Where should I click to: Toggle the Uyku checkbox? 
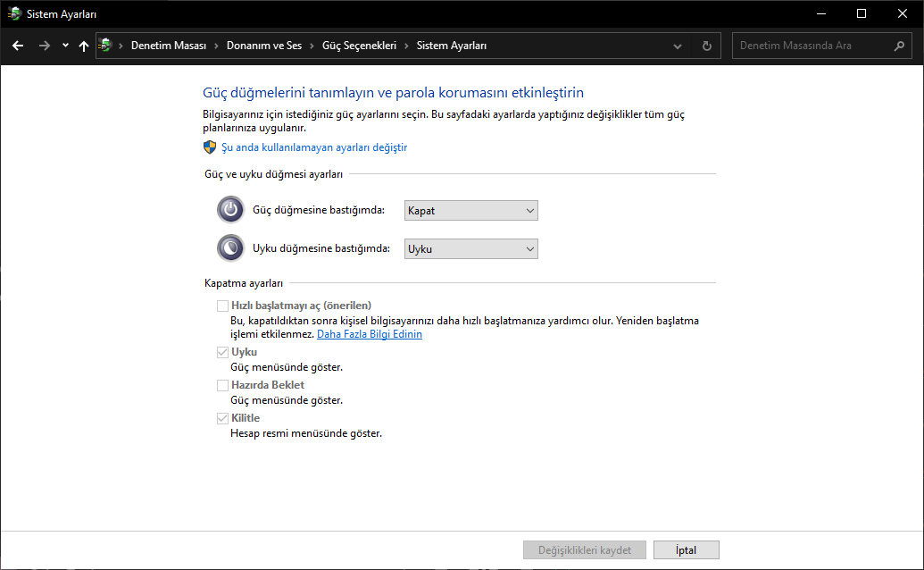pyautogui.click(x=222, y=352)
